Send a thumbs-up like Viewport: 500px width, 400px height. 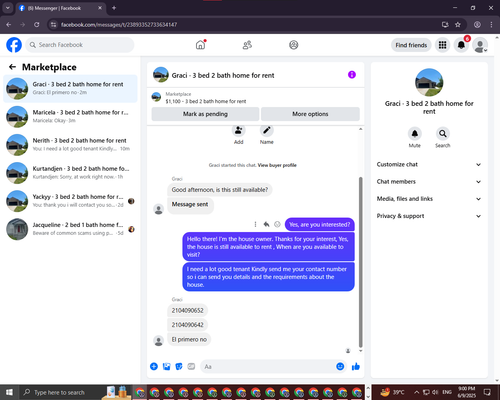[356, 367]
